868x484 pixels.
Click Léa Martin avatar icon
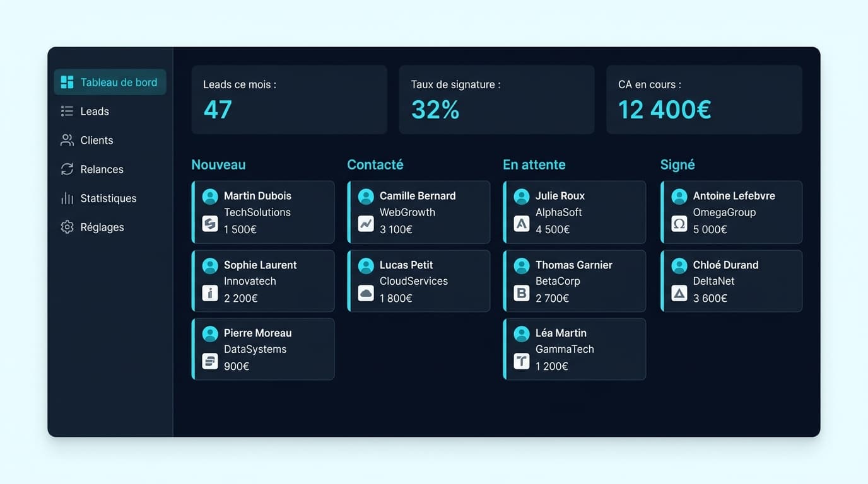(x=522, y=334)
